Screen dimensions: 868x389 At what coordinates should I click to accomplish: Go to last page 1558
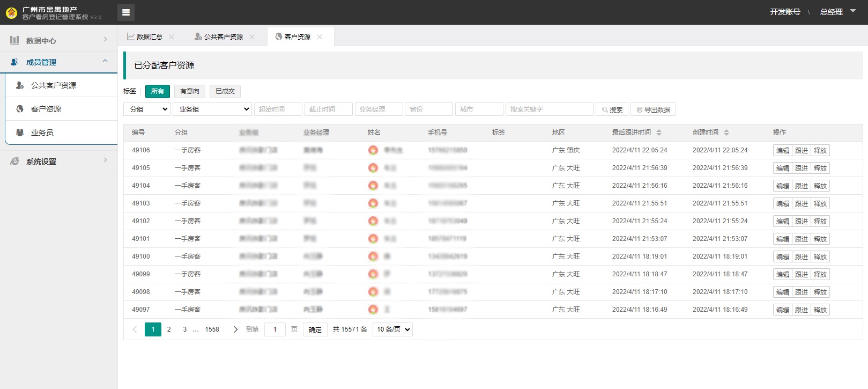point(212,329)
